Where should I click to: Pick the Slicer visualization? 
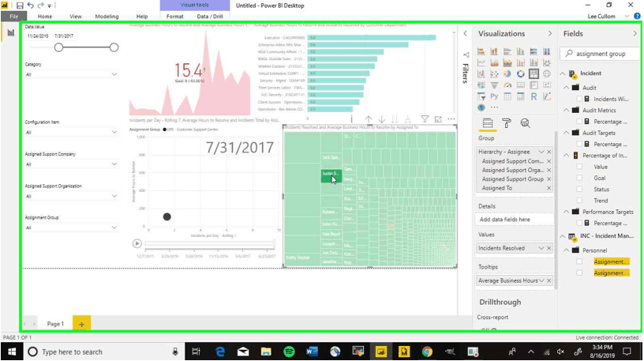pos(481,96)
